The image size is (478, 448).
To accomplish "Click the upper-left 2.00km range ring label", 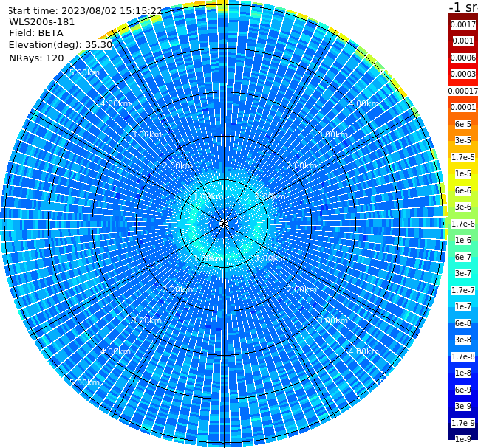I will [177, 165].
